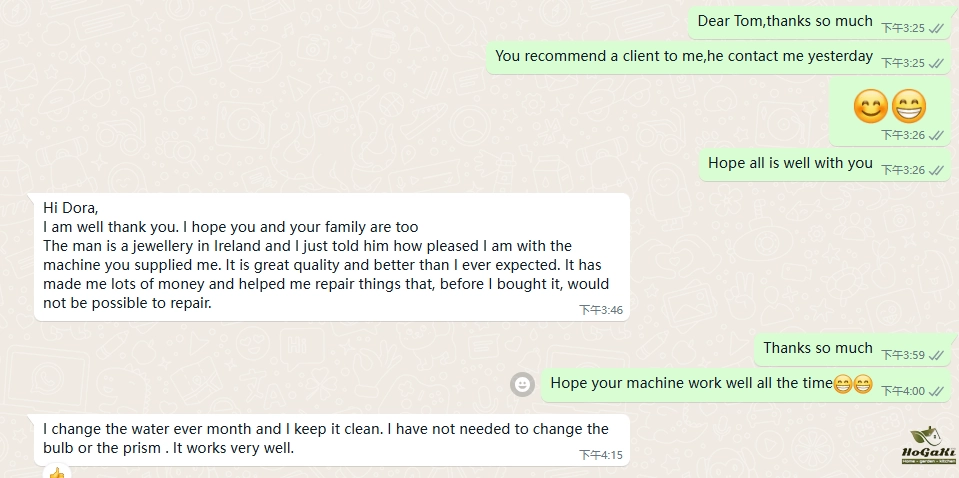959x478 pixels.
Task: Click read ticks on "Hope your machine" message
Action: pyautogui.click(x=937, y=391)
